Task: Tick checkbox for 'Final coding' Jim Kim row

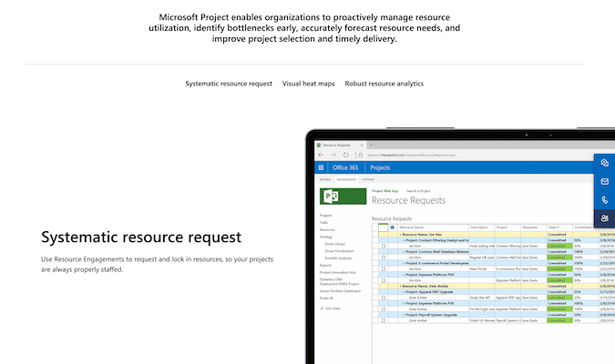Action: point(384,246)
